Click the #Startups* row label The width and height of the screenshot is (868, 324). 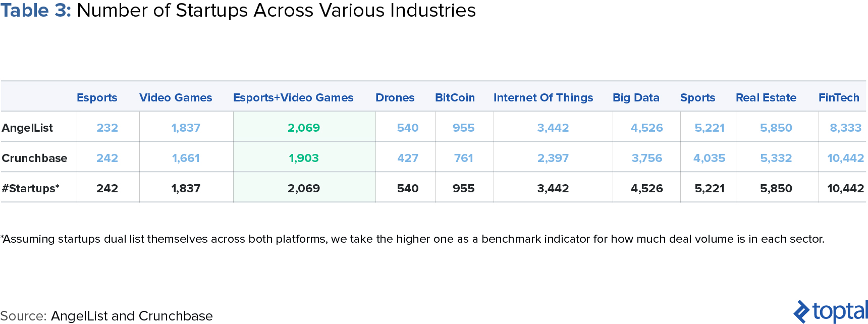(30, 188)
